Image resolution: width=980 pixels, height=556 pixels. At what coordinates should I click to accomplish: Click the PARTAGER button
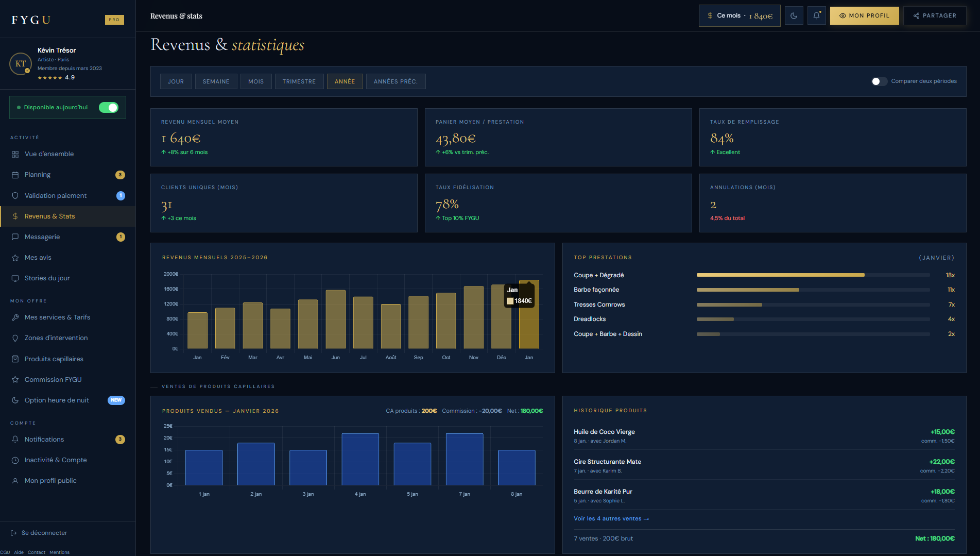pyautogui.click(x=935, y=15)
